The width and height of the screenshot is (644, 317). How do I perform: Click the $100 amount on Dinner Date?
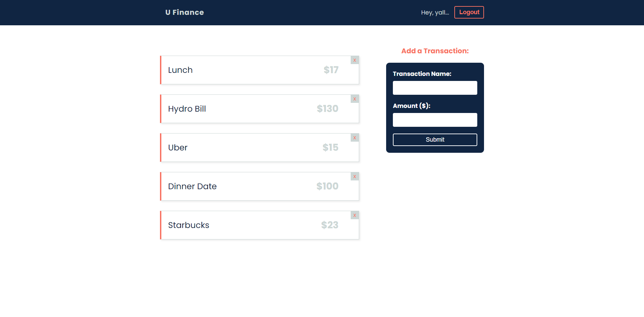tap(327, 186)
